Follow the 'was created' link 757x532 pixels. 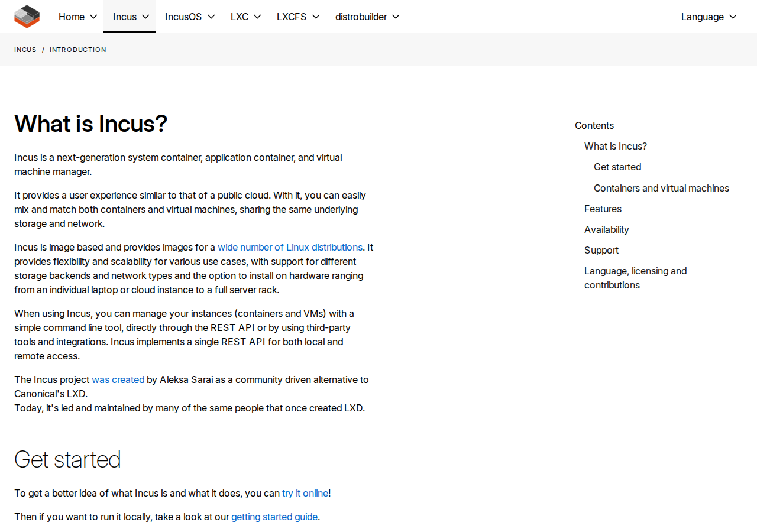pos(118,379)
